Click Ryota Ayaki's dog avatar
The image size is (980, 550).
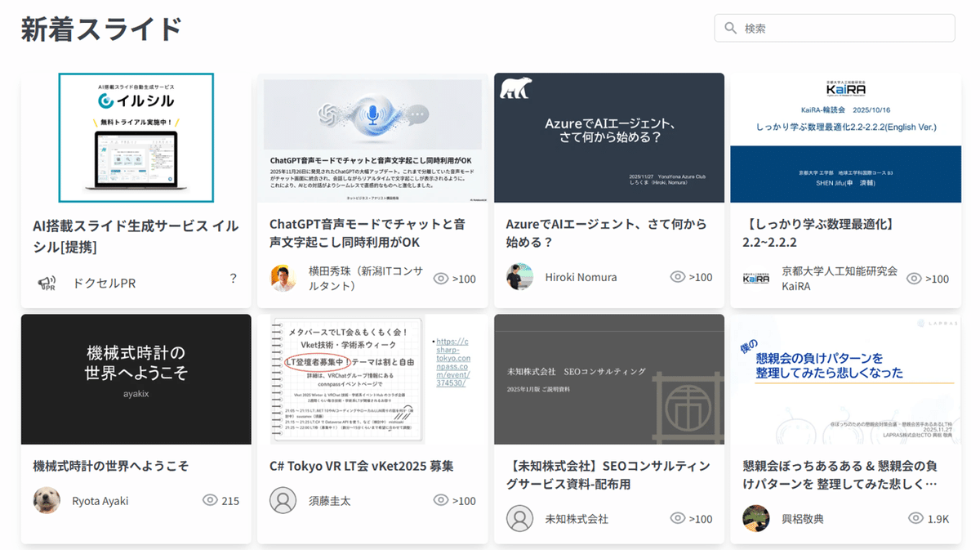[47, 502]
